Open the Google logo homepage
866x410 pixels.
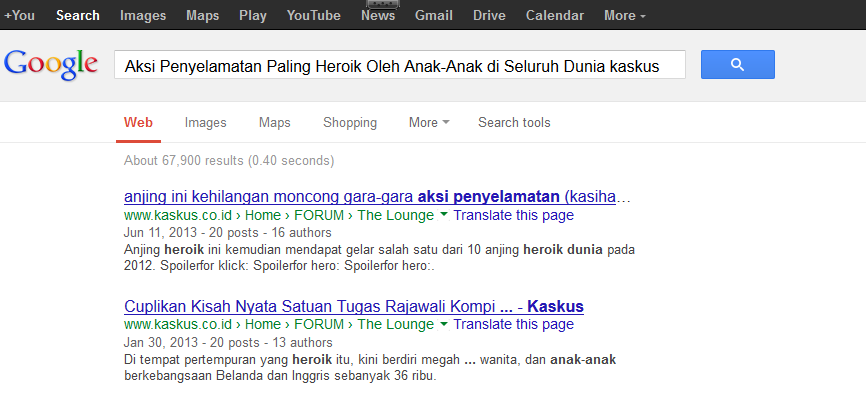[x=51, y=65]
